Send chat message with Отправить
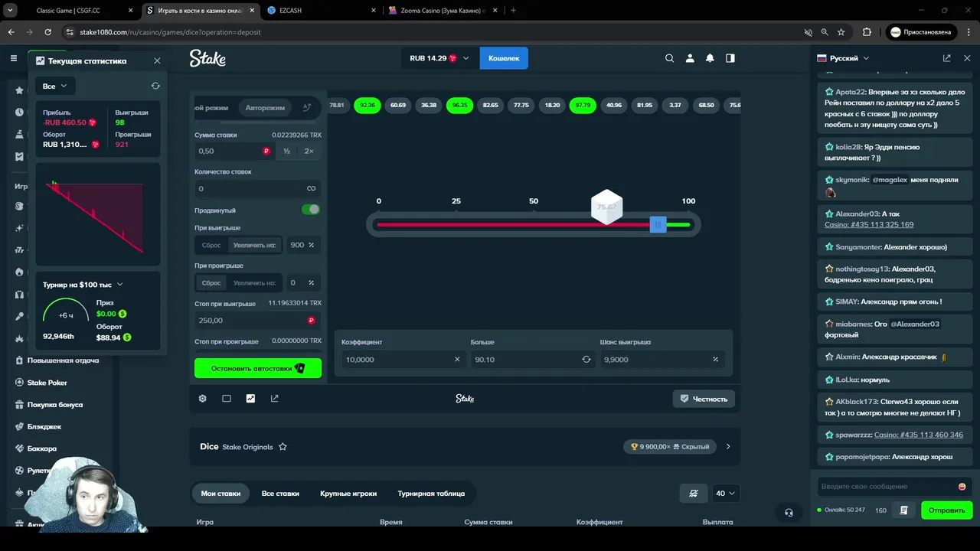This screenshot has width=980, height=551. coord(947,510)
